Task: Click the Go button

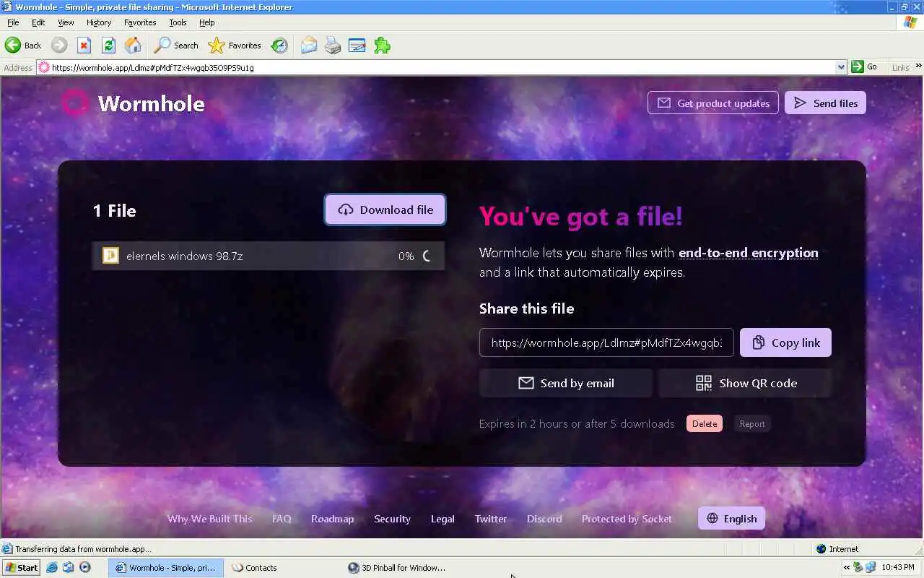Action: click(865, 66)
